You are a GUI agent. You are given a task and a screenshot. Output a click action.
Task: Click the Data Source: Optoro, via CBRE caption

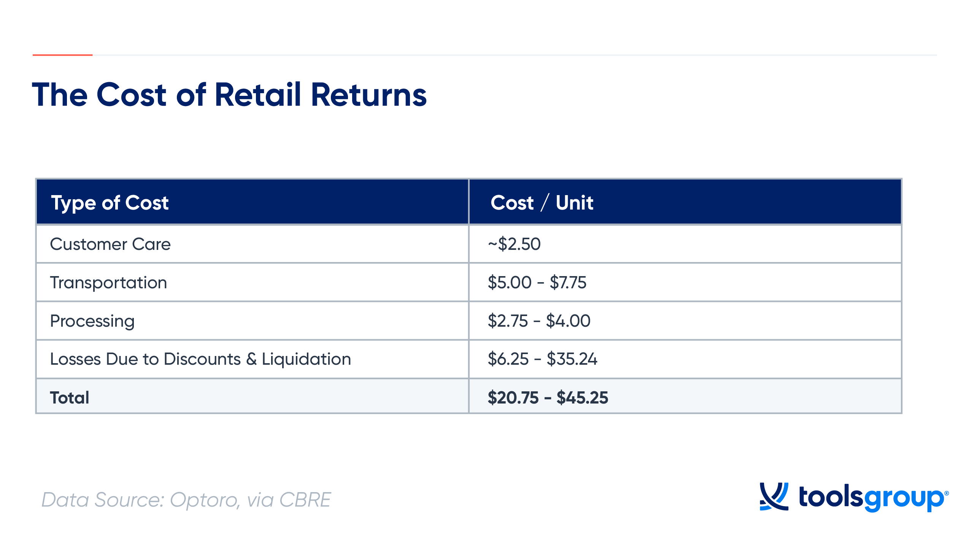click(186, 500)
